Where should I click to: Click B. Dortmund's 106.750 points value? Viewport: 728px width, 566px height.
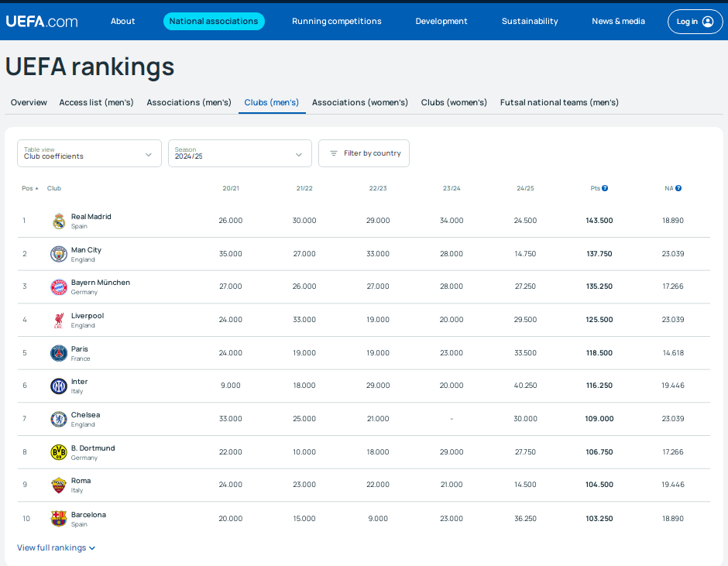click(599, 452)
